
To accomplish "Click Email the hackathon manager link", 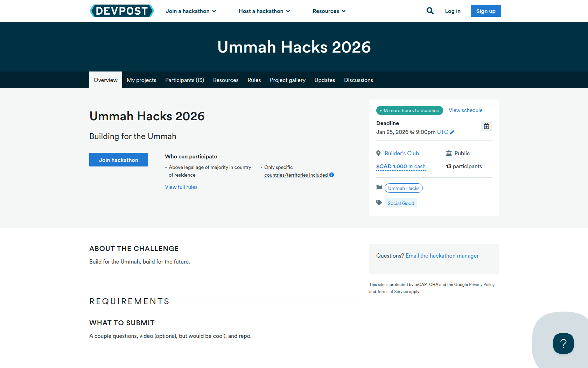I will tap(442, 256).
